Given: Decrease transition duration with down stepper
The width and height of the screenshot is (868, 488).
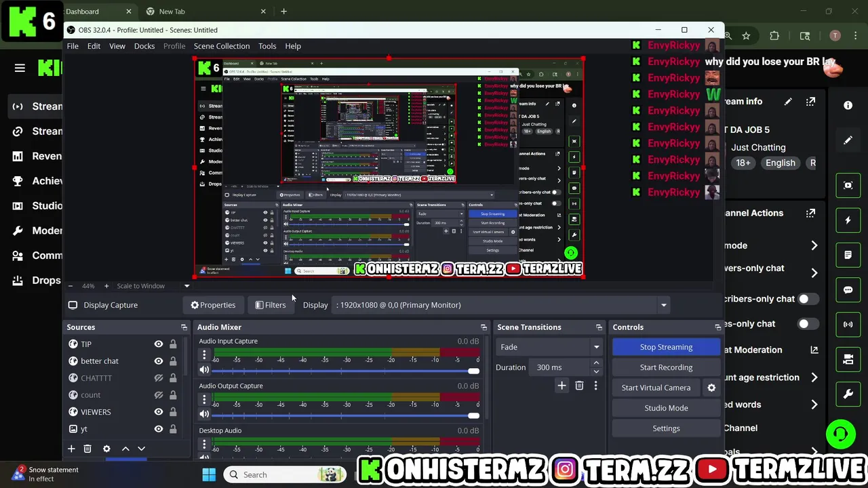Looking at the screenshot, I should (596, 371).
